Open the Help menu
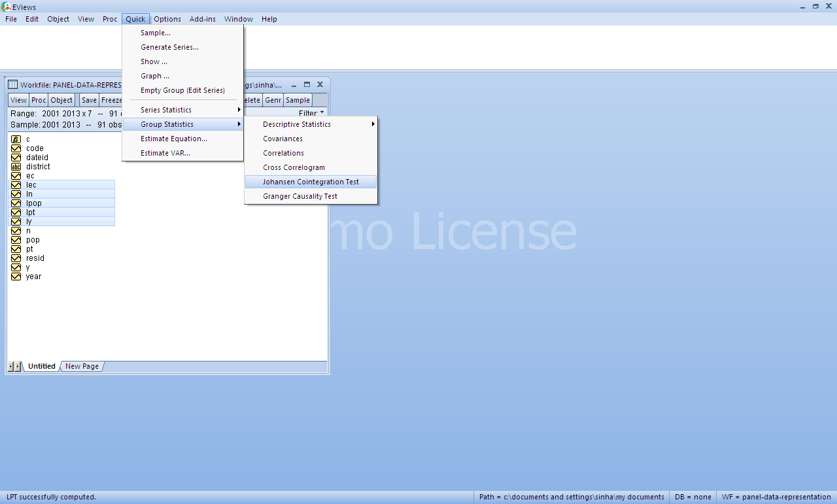The image size is (837, 504). pos(269,19)
